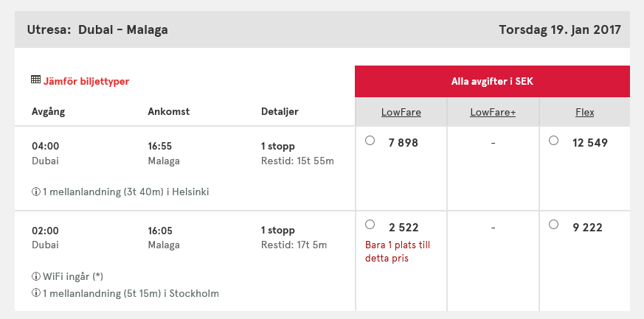Choose the LowFare 2 522 fare option
Viewport: 644px width, 319px height.
pyautogui.click(x=370, y=225)
